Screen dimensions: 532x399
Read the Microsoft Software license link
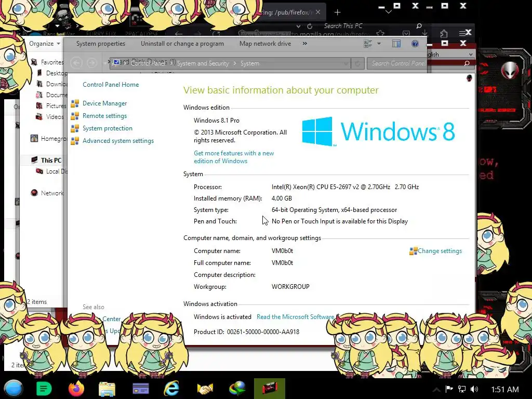coord(295,316)
